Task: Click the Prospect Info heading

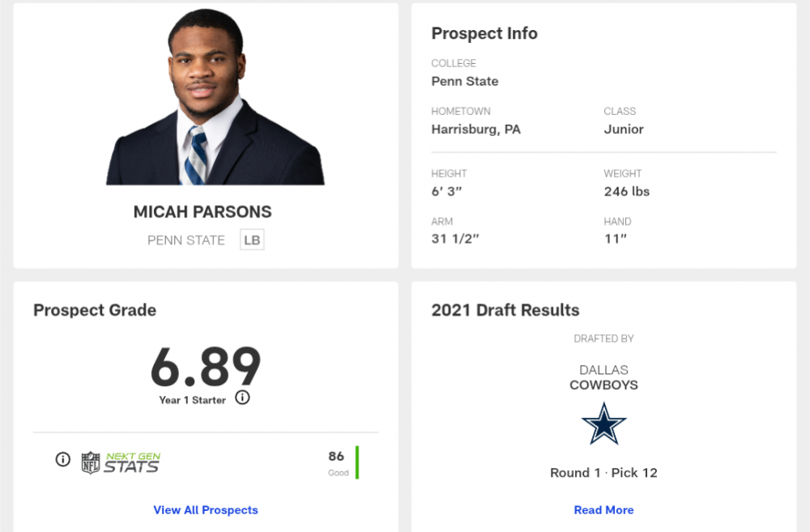Action: click(x=484, y=33)
